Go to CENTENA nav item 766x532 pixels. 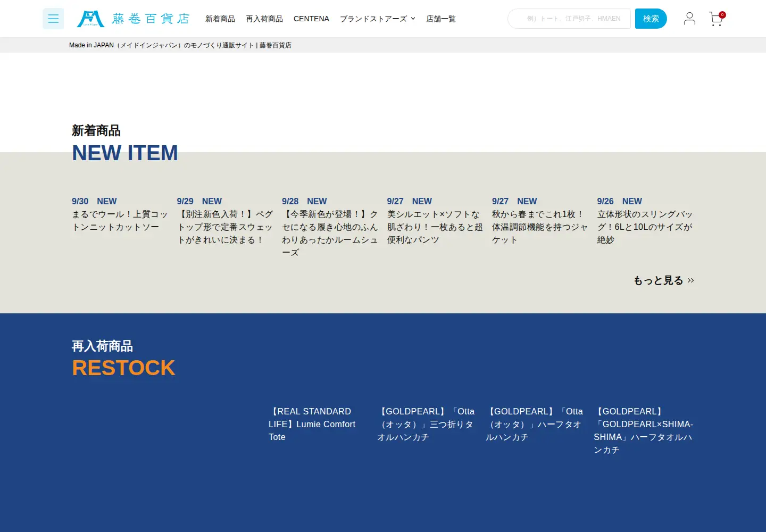pos(311,19)
